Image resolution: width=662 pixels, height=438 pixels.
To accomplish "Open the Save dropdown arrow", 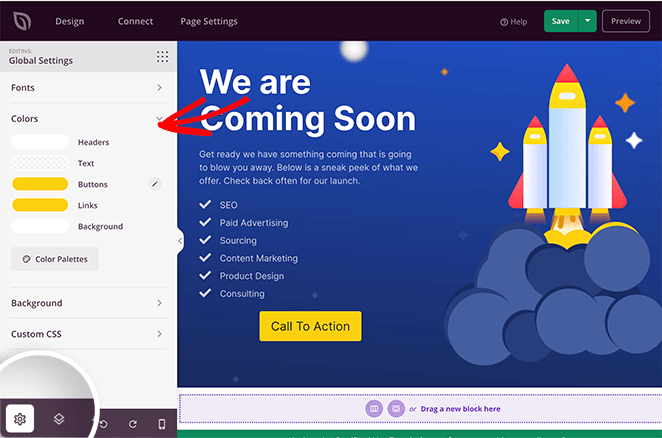I will click(x=587, y=21).
